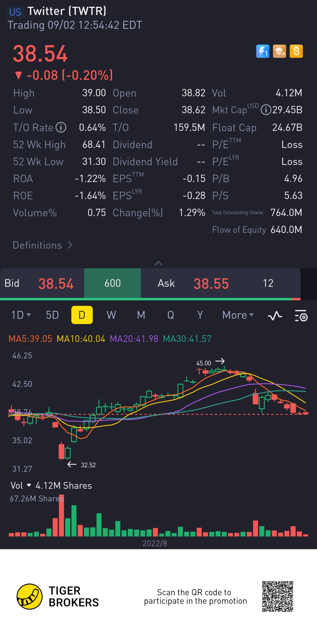Image resolution: width=317 pixels, height=644 pixels.
Task: Tap the Vol value 4.12M
Action: coord(289,93)
